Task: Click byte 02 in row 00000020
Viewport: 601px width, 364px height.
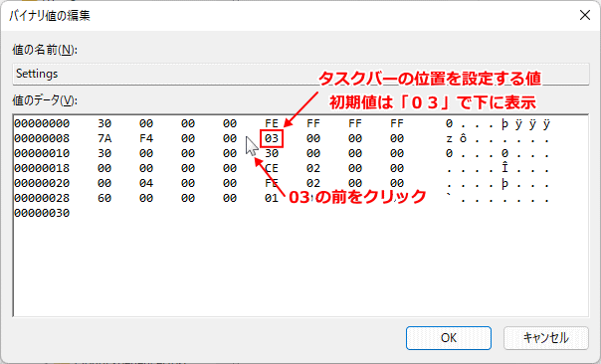Action: point(313,183)
